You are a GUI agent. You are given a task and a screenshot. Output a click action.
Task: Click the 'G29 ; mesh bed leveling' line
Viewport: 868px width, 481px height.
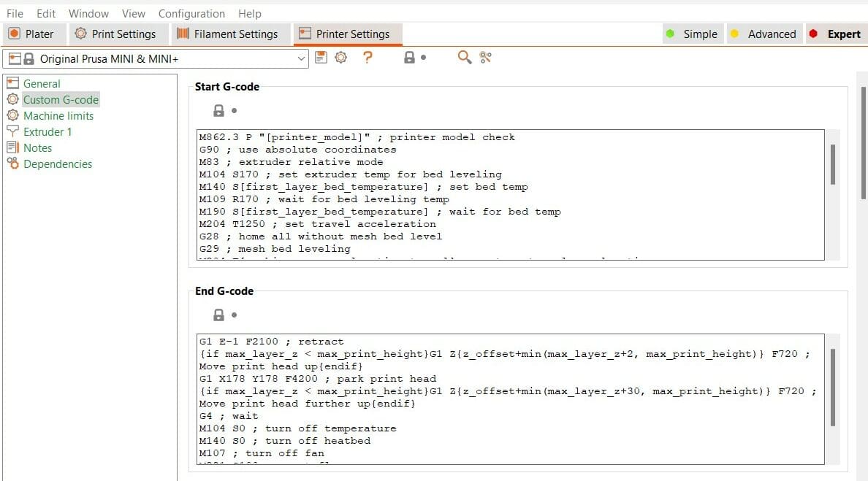tap(275, 249)
